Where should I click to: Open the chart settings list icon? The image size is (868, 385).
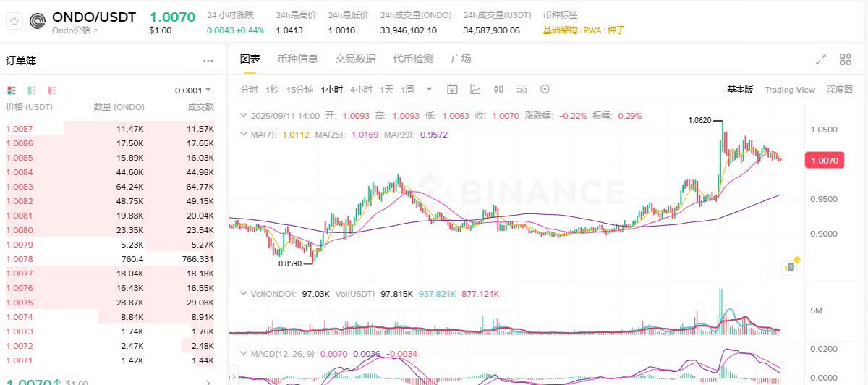[522, 90]
